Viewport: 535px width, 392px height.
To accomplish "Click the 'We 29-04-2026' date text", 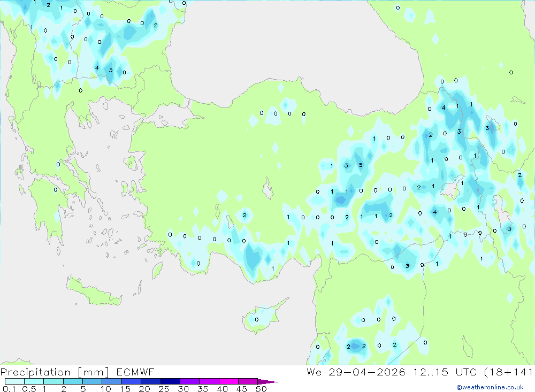I will [356, 372].
